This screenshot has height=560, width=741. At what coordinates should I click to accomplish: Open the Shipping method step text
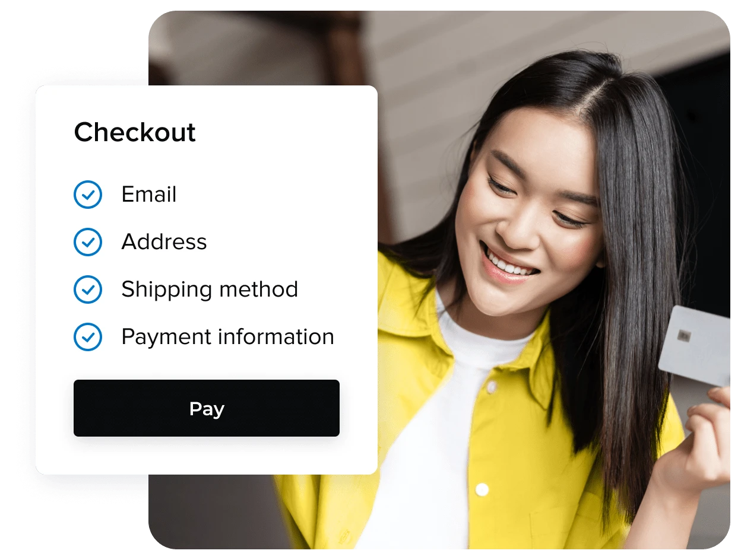click(210, 289)
